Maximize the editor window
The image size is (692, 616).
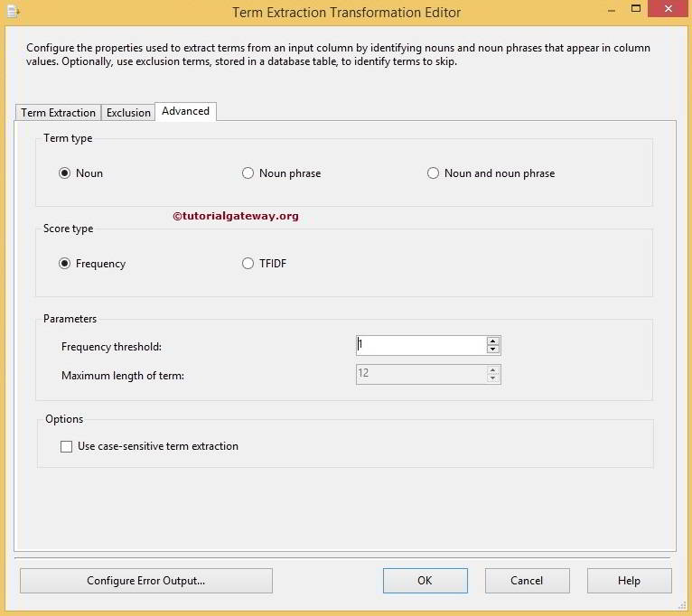[635, 8]
